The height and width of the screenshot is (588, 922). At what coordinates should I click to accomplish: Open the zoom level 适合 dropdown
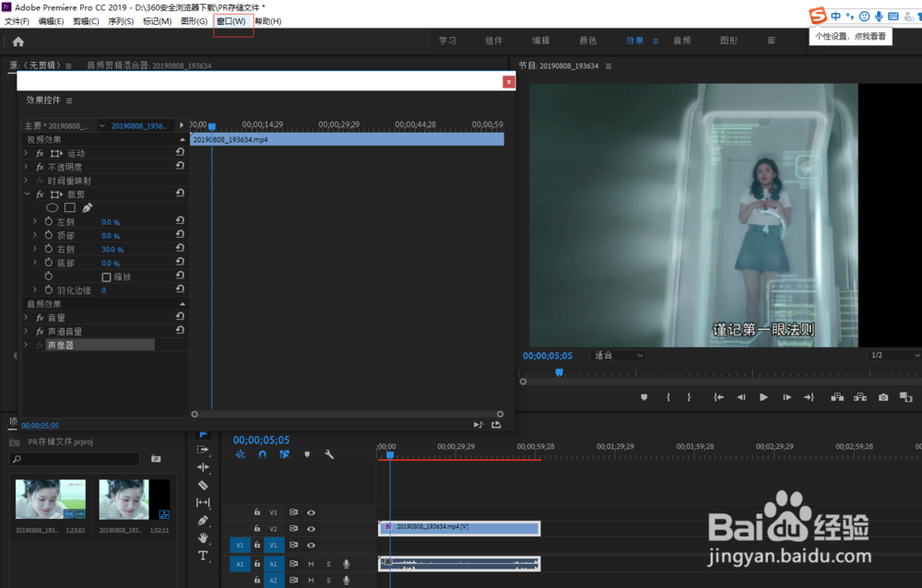tap(618, 355)
